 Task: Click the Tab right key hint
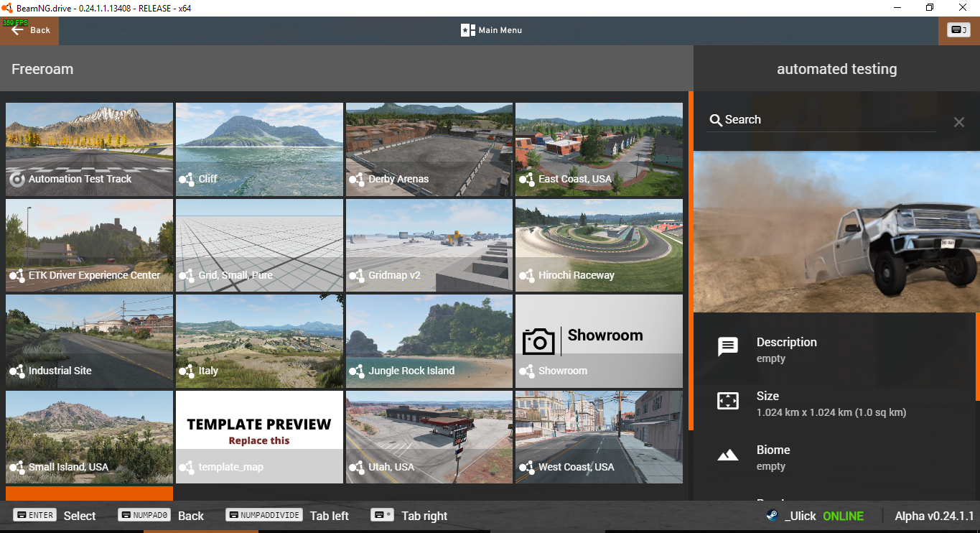tap(409, 516)
